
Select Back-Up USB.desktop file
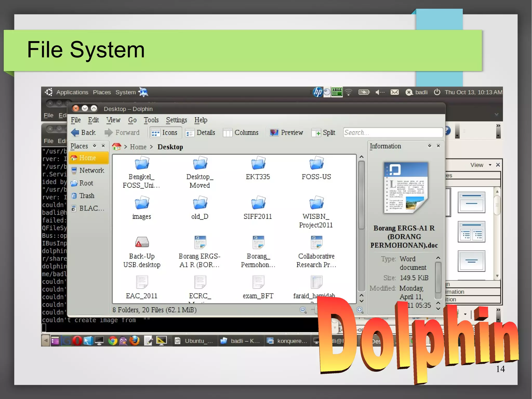pyautogui.click(x=142, y=252)
